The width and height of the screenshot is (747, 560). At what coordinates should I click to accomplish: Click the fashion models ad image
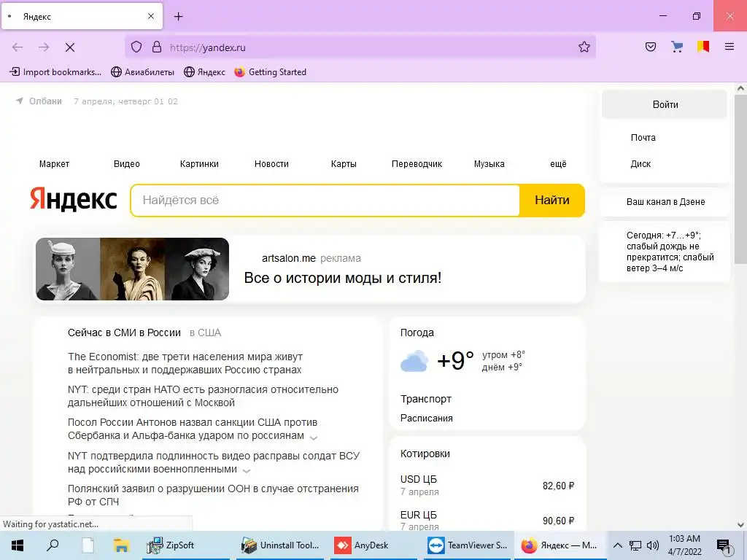click(x=133, y=269)
